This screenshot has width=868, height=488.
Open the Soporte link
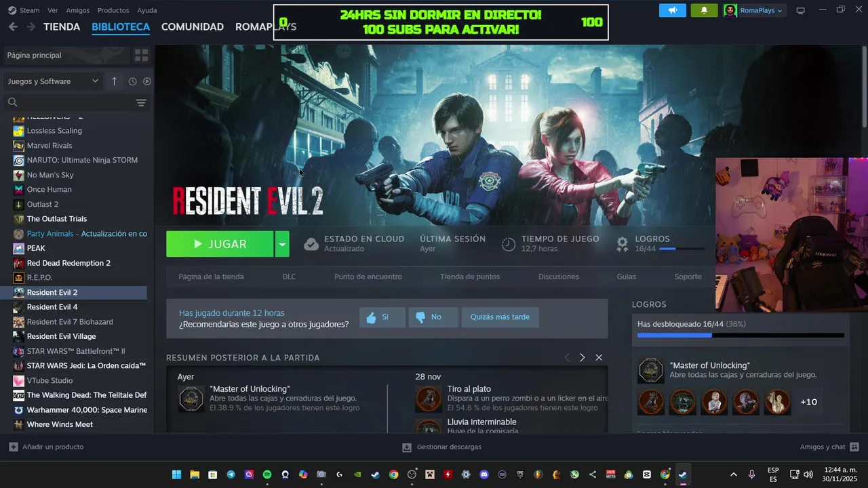point(688,277)
